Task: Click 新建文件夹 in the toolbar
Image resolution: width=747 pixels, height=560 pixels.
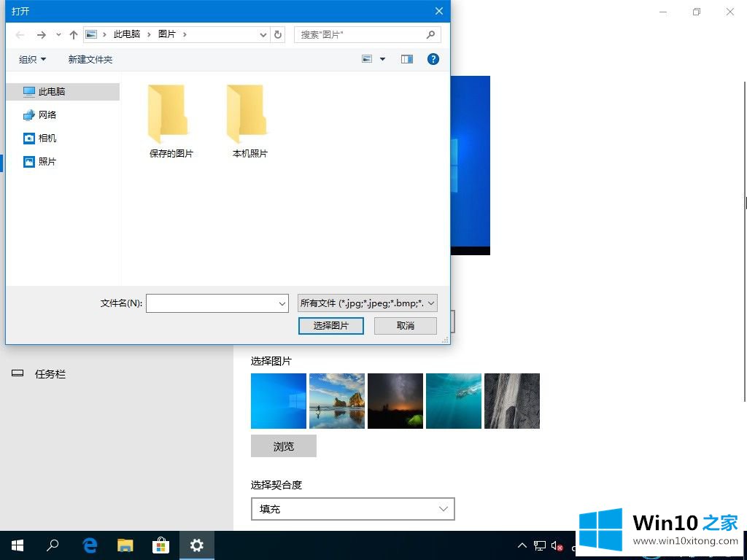Action: pos(90,60)
